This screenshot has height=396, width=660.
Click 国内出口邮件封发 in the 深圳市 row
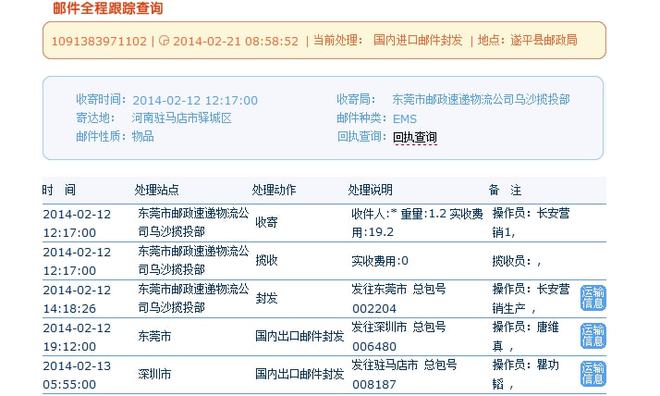click(300, 374)
